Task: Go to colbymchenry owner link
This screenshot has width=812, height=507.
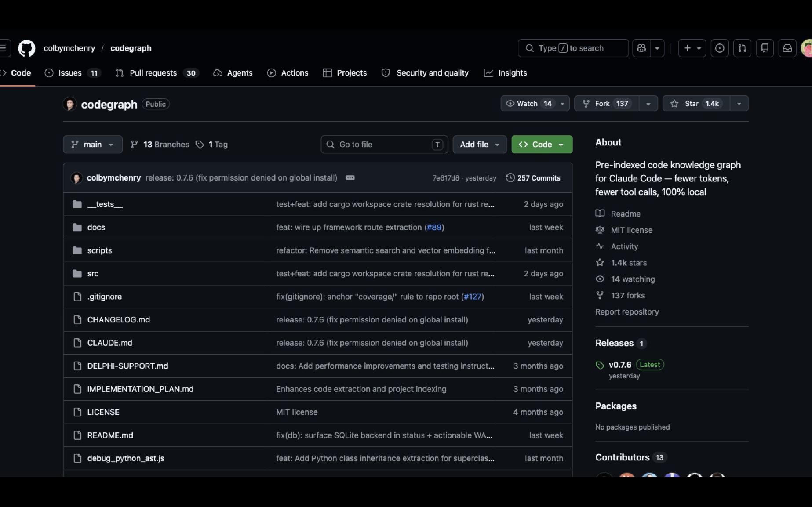Action: tap(69, 48)
